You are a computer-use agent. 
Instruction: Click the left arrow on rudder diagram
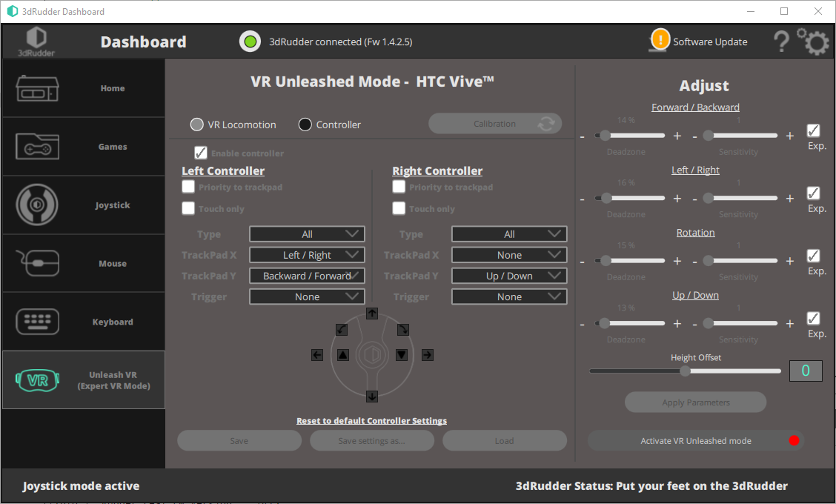[x=317, y=355]
